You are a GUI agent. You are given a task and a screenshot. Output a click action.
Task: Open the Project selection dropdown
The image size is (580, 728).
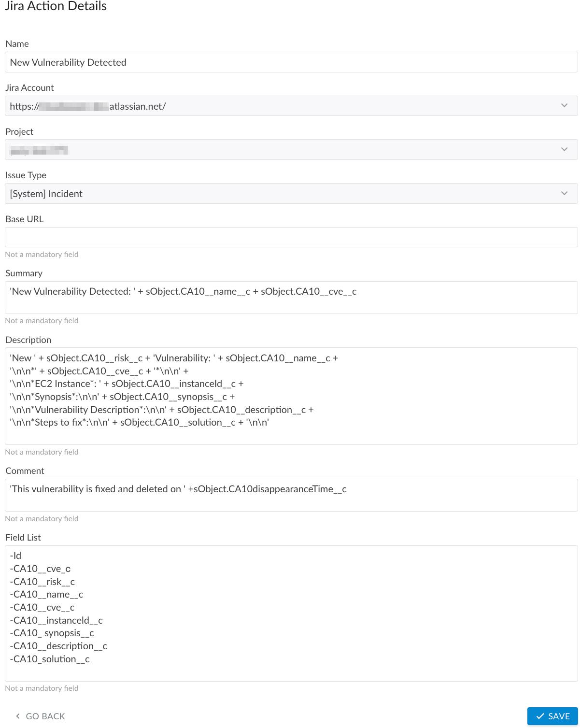[x=290, y=149]
